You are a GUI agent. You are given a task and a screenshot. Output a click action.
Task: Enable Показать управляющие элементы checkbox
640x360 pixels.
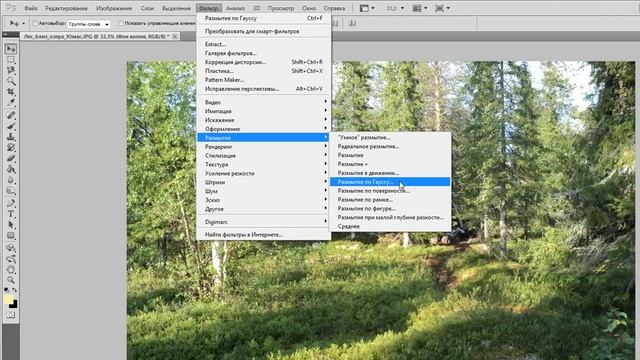(121, 24)
